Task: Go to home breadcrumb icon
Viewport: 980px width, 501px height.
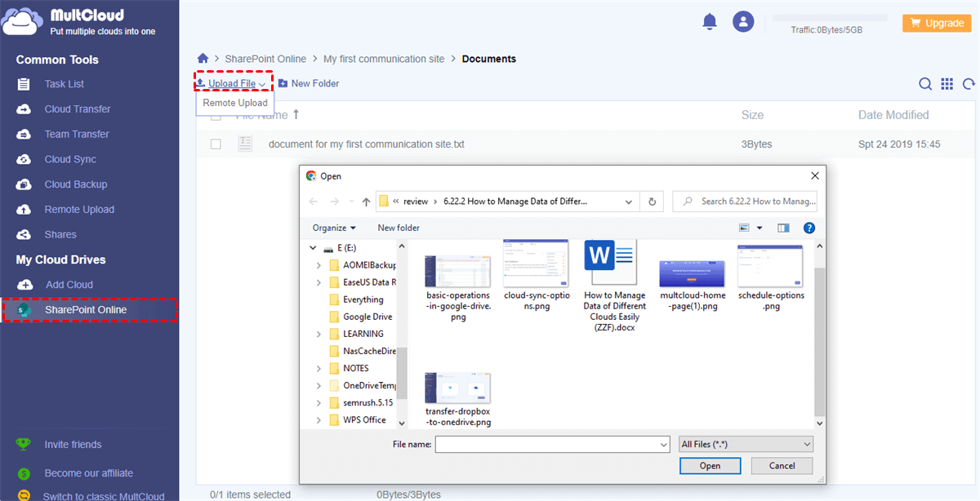Action: pyautogui.click(x=203, y=59)
